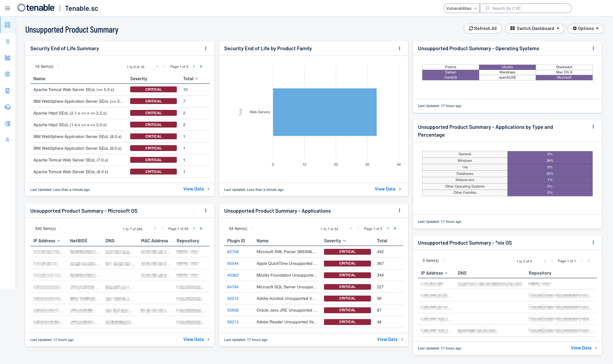Click the NetBIOS column header
Viewport: 613px width, 364px height.
point(79,241)
